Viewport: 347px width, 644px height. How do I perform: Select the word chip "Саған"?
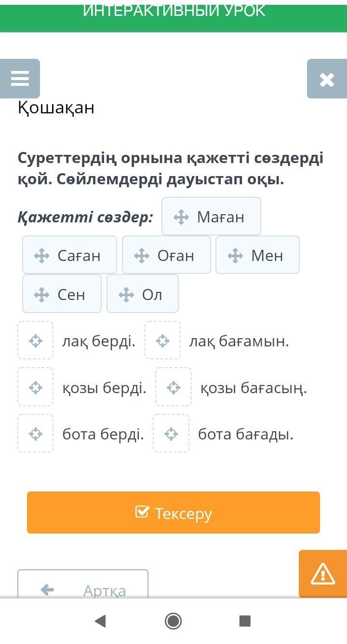coord(69,255)
